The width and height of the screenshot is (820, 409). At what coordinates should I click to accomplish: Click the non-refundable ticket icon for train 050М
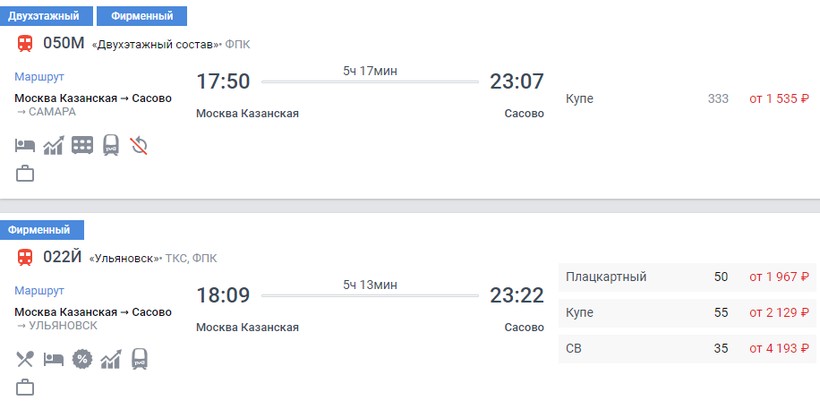pyautogui.click(x=139, y=145)
